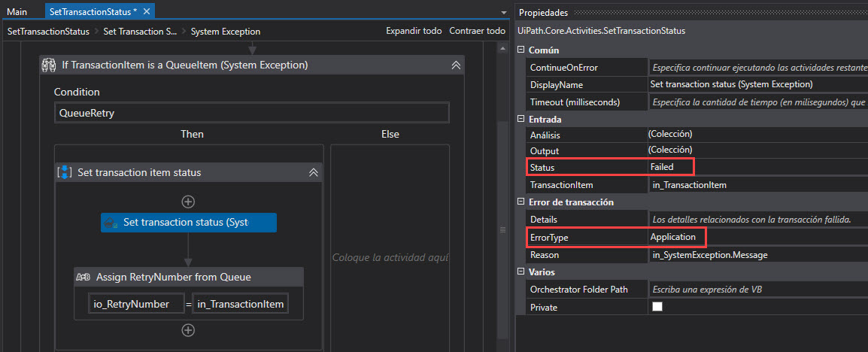Close the SetTransactionStatus tab
The width and height of the screenshot is (868, 352).
tap(146, 11)
